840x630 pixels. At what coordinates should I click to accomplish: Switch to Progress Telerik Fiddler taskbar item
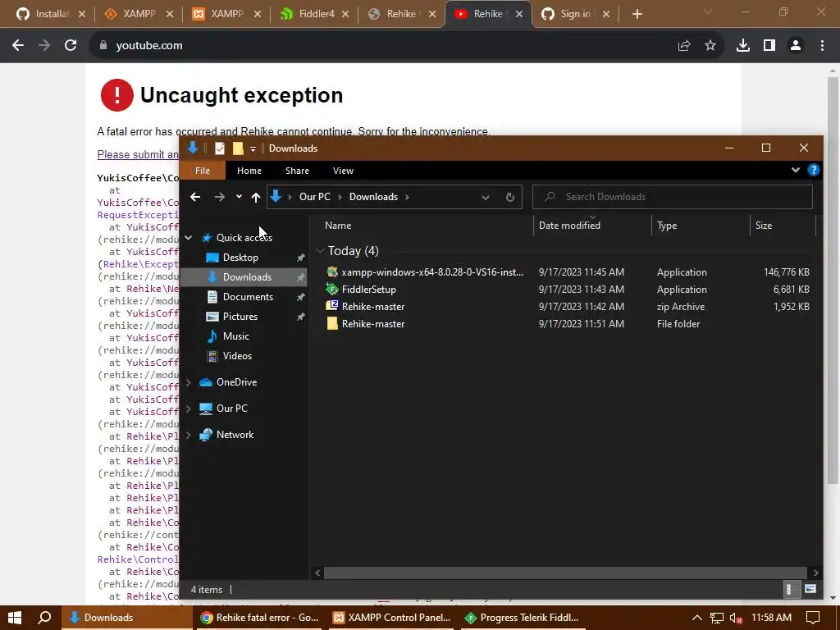click(x=522, y=618)
